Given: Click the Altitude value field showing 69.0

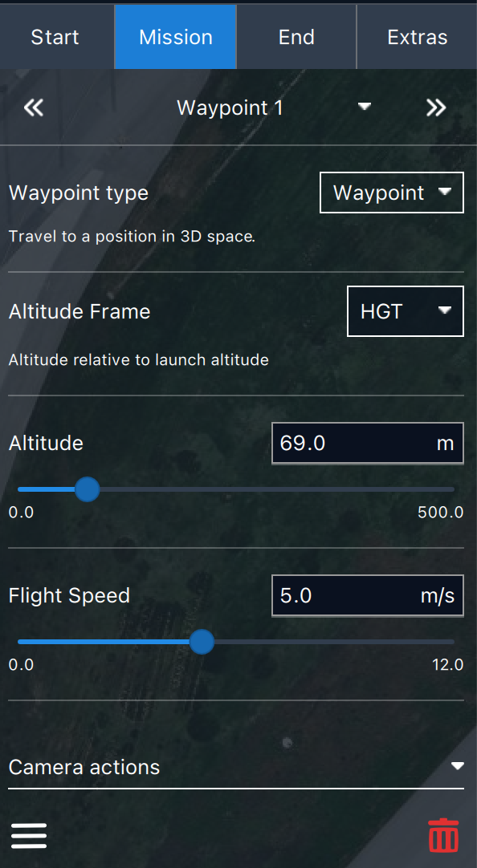Looking at the screenshot, I should [x=367, y=443].
